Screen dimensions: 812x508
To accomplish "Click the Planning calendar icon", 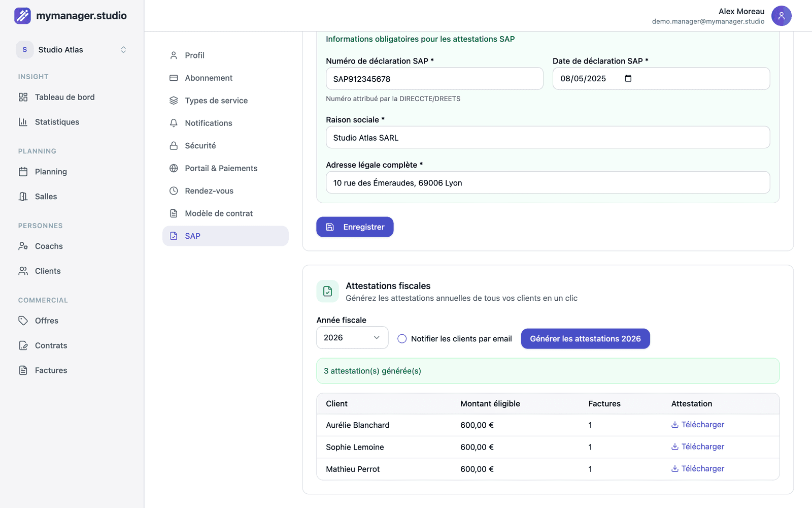I will [23, 172].
